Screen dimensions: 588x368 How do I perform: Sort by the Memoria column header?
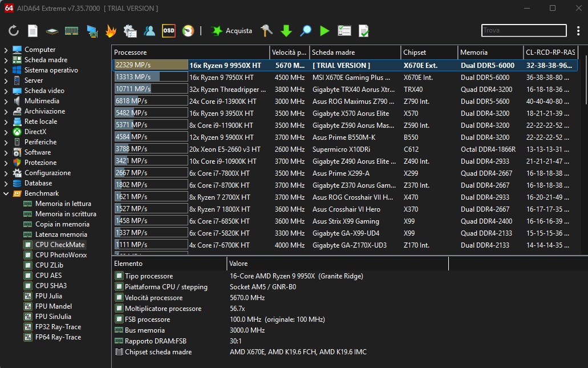coord(490,52)
